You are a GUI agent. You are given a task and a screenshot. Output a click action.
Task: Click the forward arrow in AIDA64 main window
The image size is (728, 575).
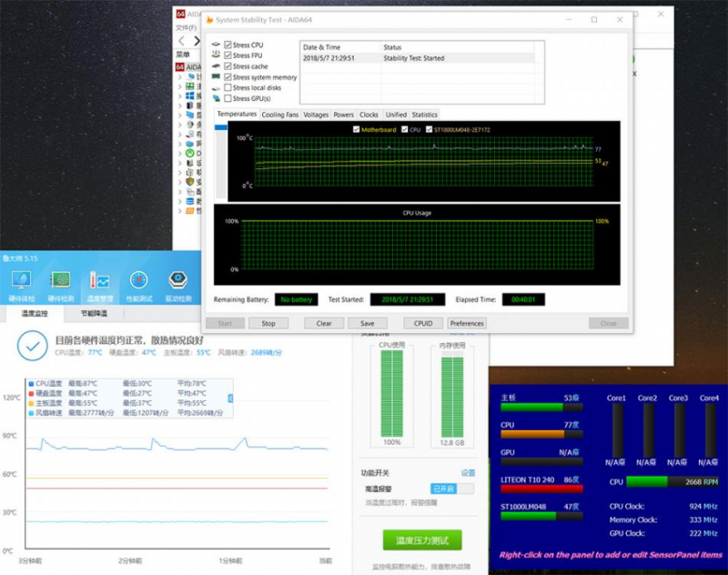(x=197, y=41)
